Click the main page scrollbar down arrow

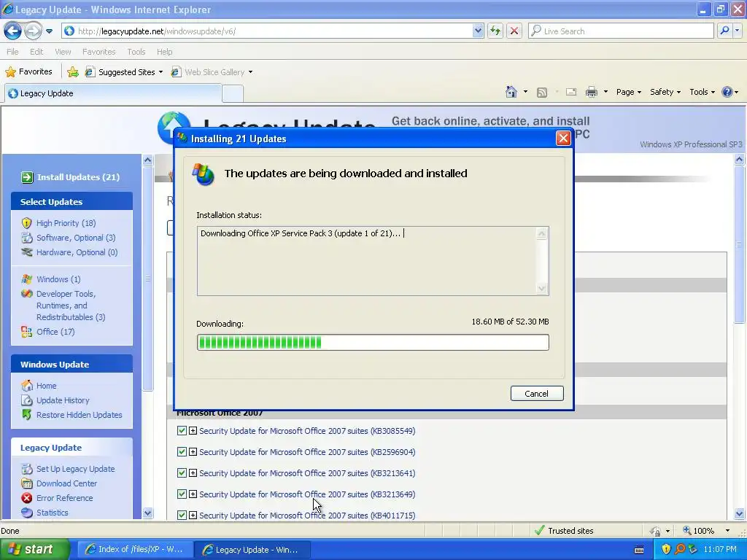click(740, 513)
